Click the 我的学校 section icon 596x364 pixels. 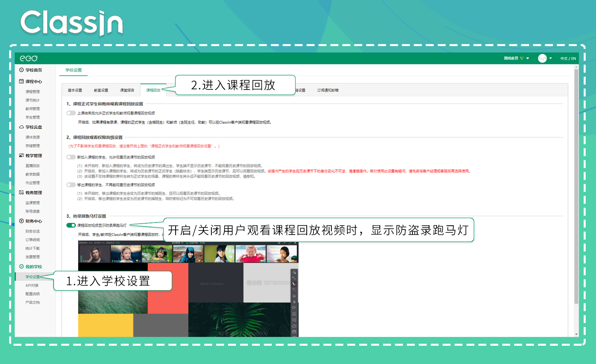21,267
